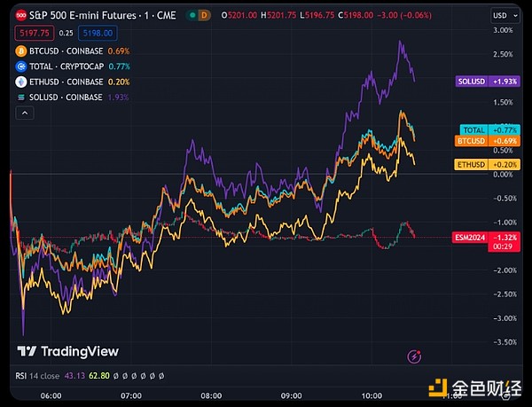Click the ETHUSD yellow price scale label
This screenshot has width=532, height=407.
(489, 164)
